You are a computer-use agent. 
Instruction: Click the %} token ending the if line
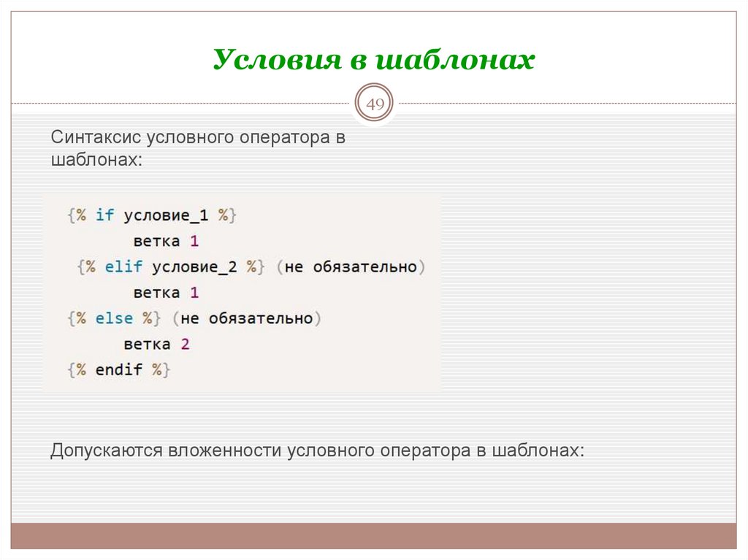[226, 215]
